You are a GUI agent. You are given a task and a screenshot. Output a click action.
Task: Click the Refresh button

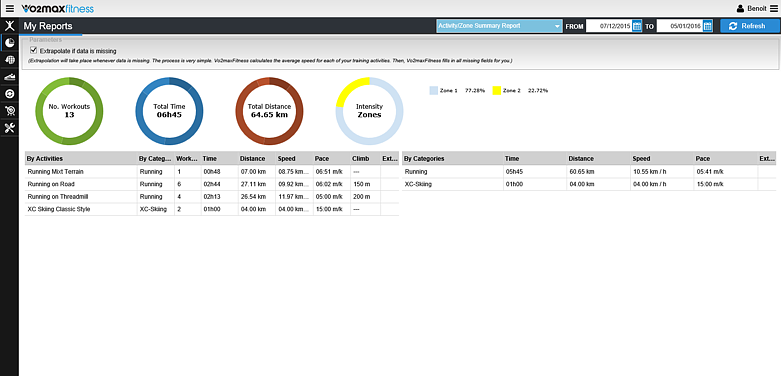click(x=750, y=26)
